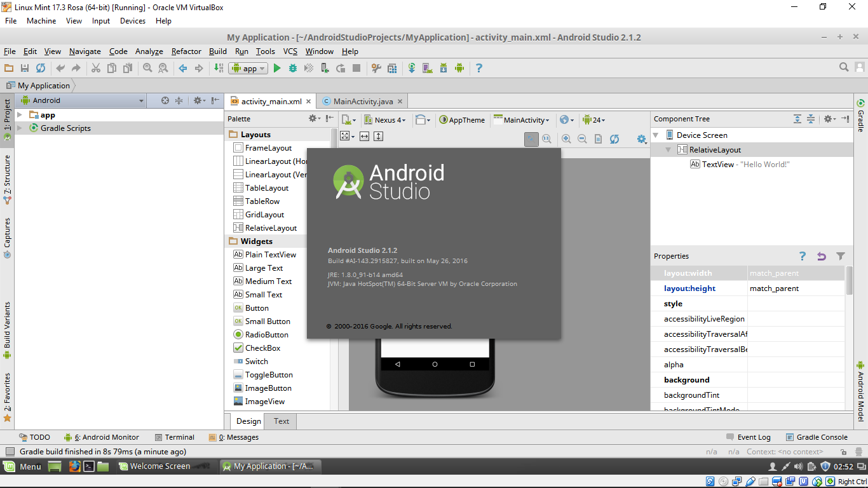Viewport: 868px width, 488px height.
Task: Open AVD Manager from the toolbar
Action: click(x=428, y=68)
